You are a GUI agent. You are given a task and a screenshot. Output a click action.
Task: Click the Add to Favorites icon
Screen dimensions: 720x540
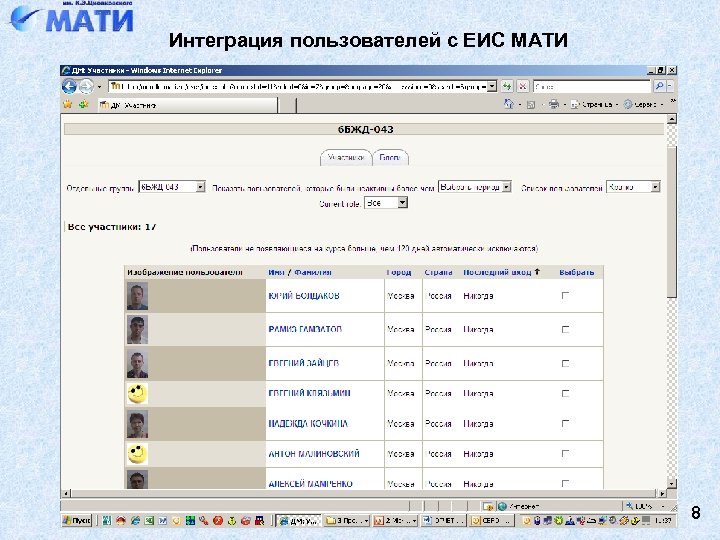tap(84, 105)
